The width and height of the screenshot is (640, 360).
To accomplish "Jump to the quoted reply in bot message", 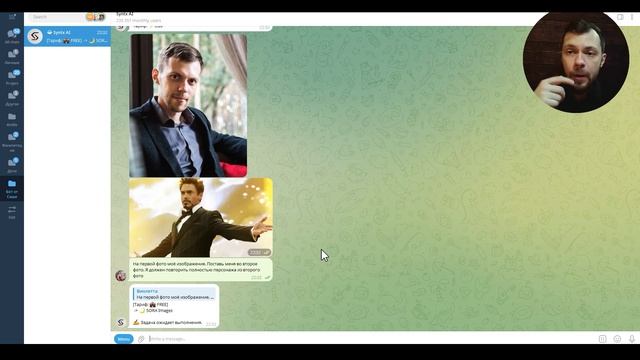I will point(174,294).
